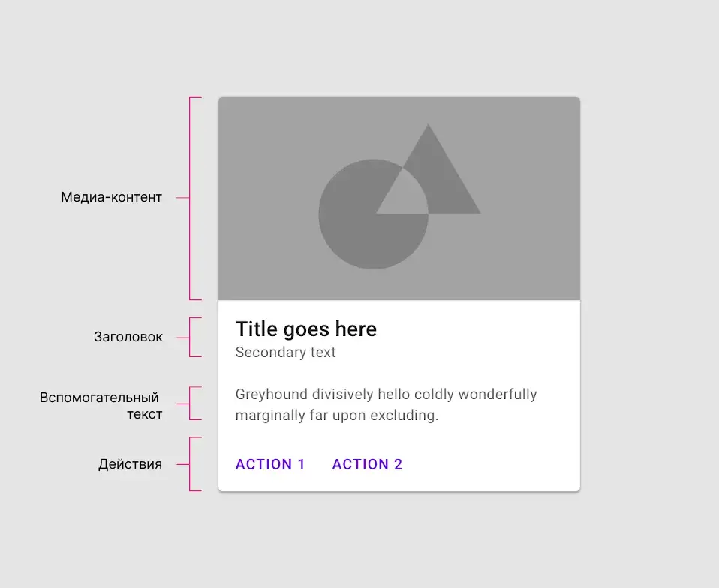
Task: Select the "Title goes here" heading
Action: tap(306, 328)
